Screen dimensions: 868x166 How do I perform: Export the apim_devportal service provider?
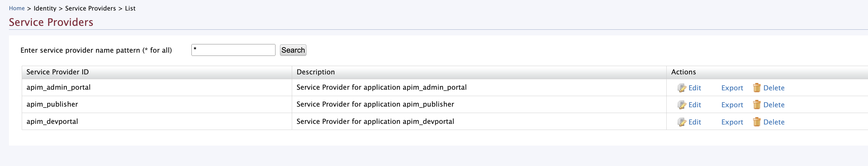click(x=732, y=122)
